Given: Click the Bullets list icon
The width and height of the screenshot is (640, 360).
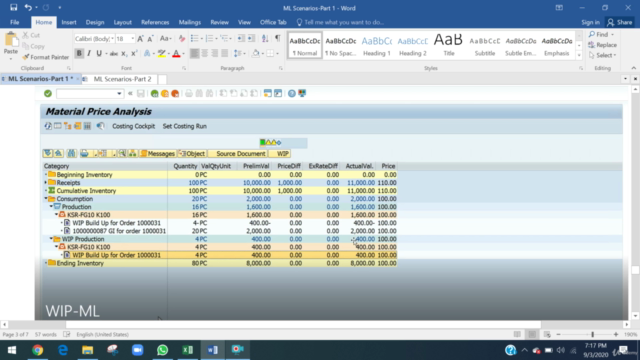Looking at the screenshot, I should click(194, 38).
